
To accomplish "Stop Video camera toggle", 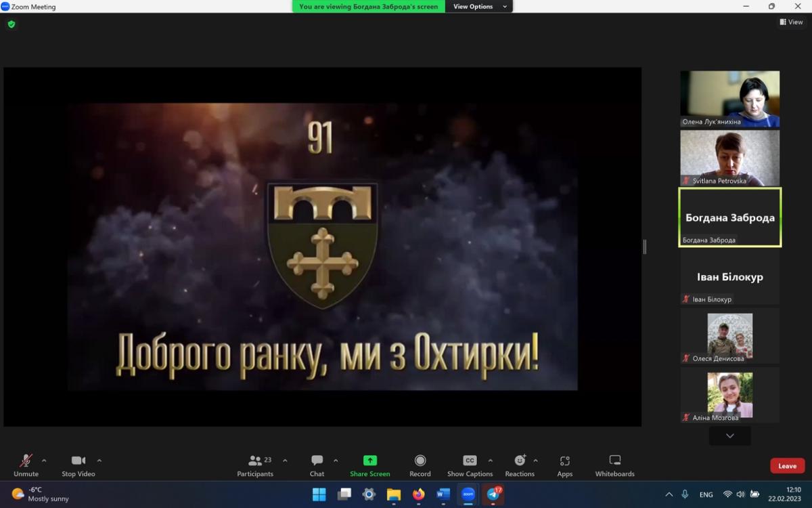I will [78, 461].
